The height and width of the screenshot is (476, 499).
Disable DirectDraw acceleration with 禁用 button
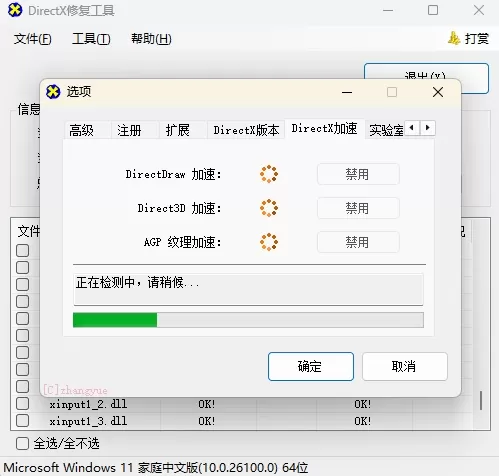[x=358, y=174]
